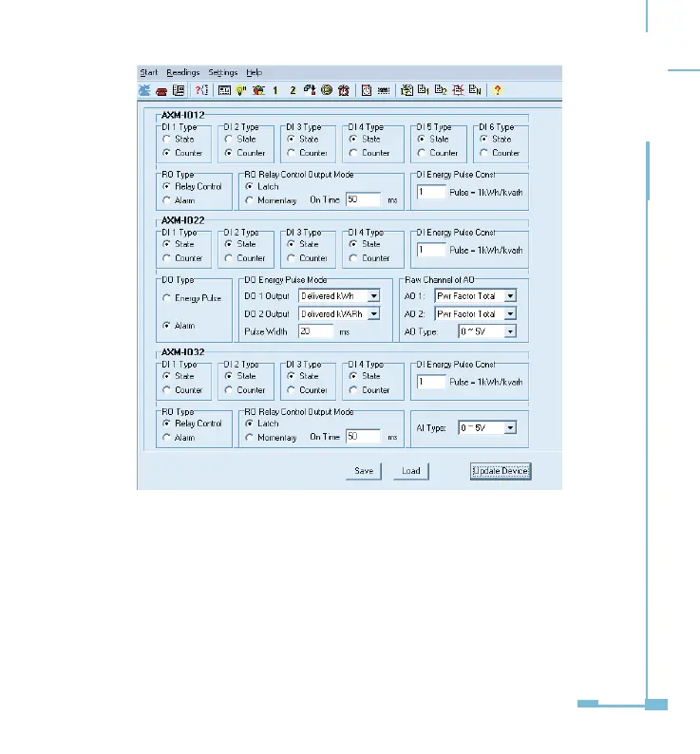Click AXM-IO32 On Time field
700x754 pixels.
(x=363, y=437)
